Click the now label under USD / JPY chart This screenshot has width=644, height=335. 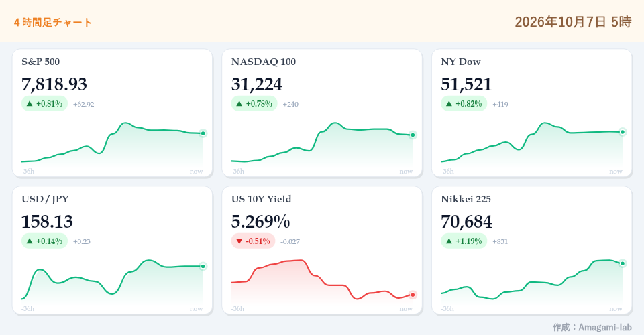(x=197, y=309)
